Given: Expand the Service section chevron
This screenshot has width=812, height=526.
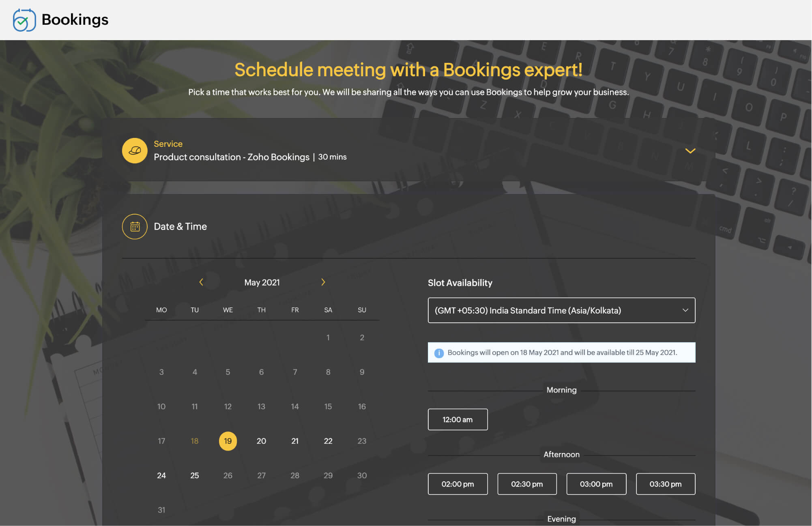Looking at the screenshot, I should (690, 151).
